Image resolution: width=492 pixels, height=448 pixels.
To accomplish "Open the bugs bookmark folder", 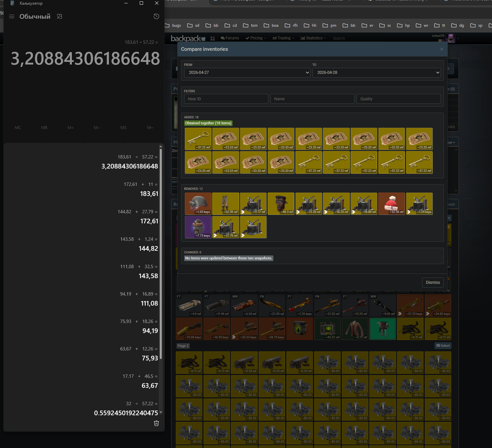I will click(x=173, y=25).
